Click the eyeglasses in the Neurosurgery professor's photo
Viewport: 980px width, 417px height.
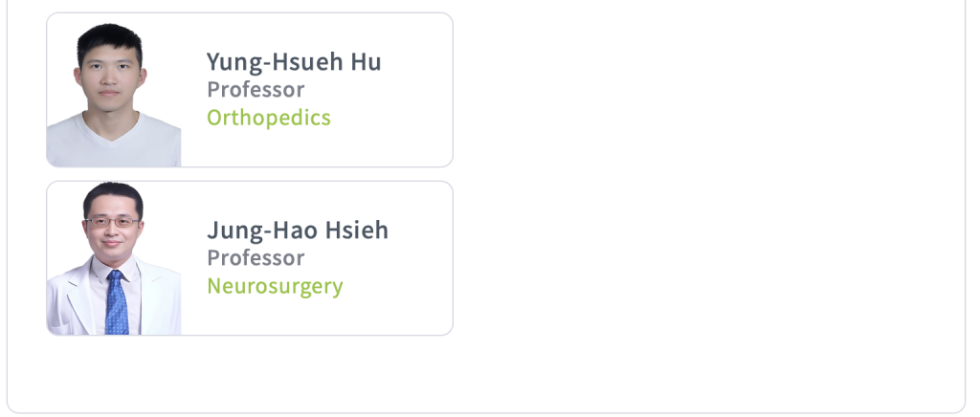point(113,222)
